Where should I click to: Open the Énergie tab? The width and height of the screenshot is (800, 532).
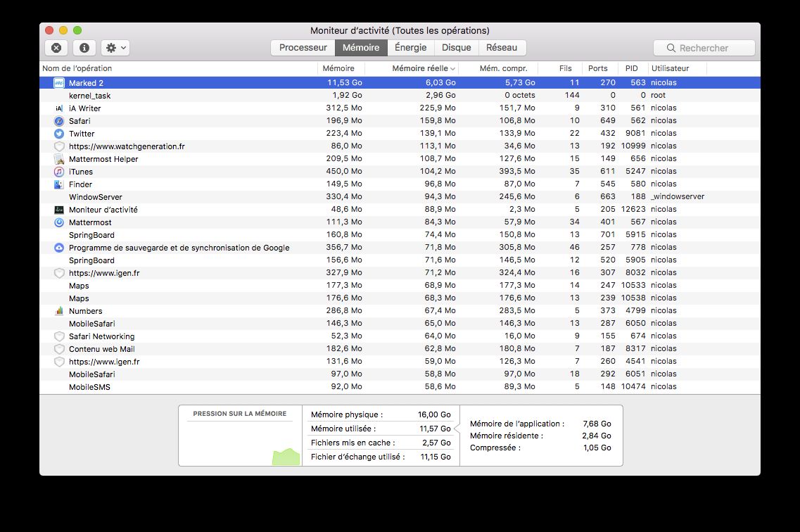[410, 48]
